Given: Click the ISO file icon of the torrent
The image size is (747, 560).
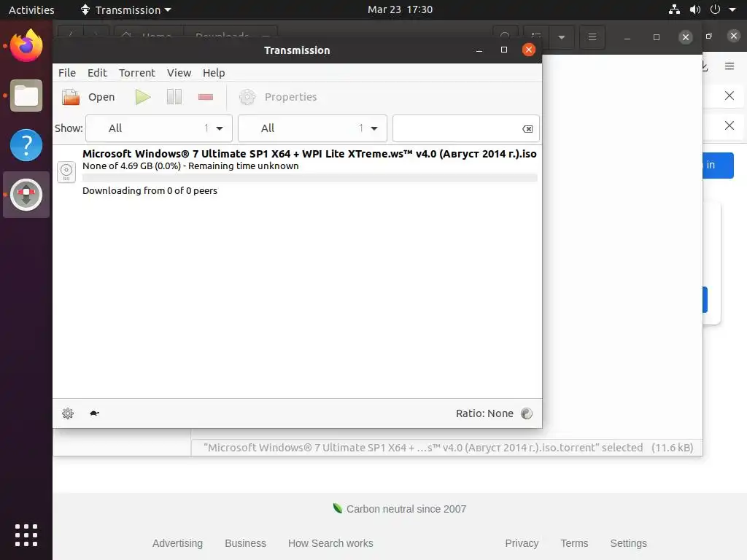Looking at the screenshot, I should pyautogui.click(x=66, y=172).
